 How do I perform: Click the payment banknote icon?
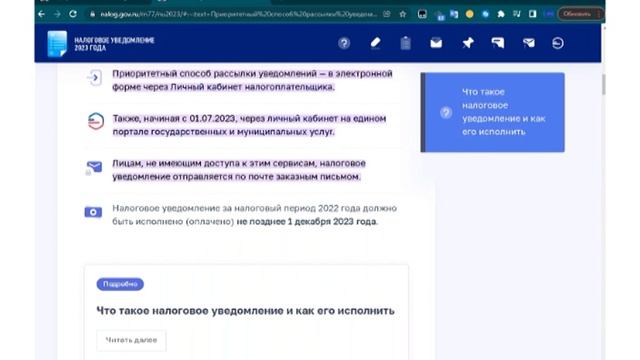(x=93, y=212)
